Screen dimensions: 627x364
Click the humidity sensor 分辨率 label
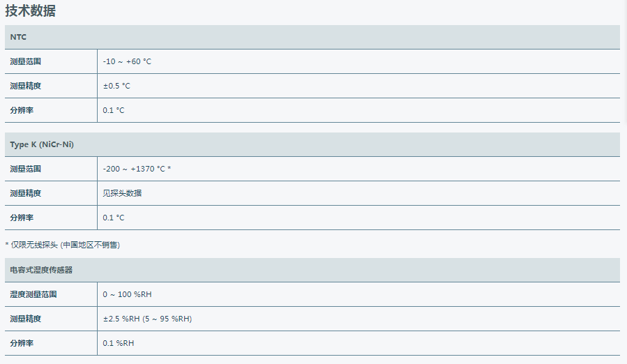coord(22,343)
